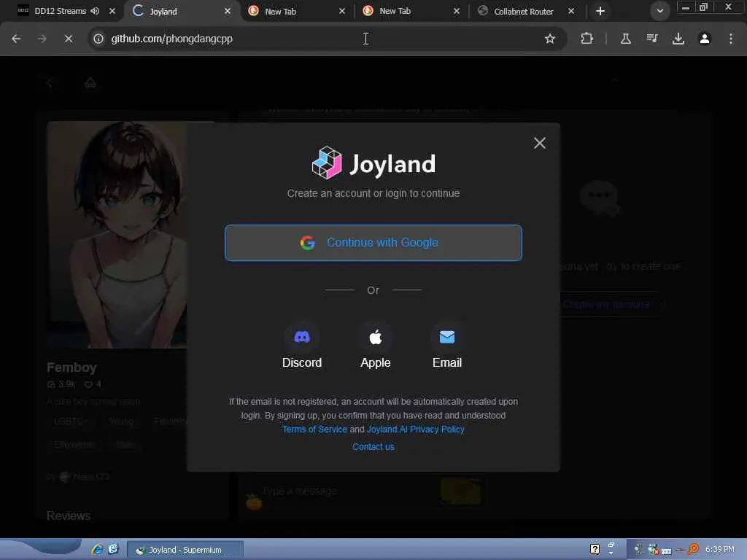Image resolution: width=747 pixels, height=560 pixels.
Task: Continue with Google sign-in button
Action: coord(373,243)
